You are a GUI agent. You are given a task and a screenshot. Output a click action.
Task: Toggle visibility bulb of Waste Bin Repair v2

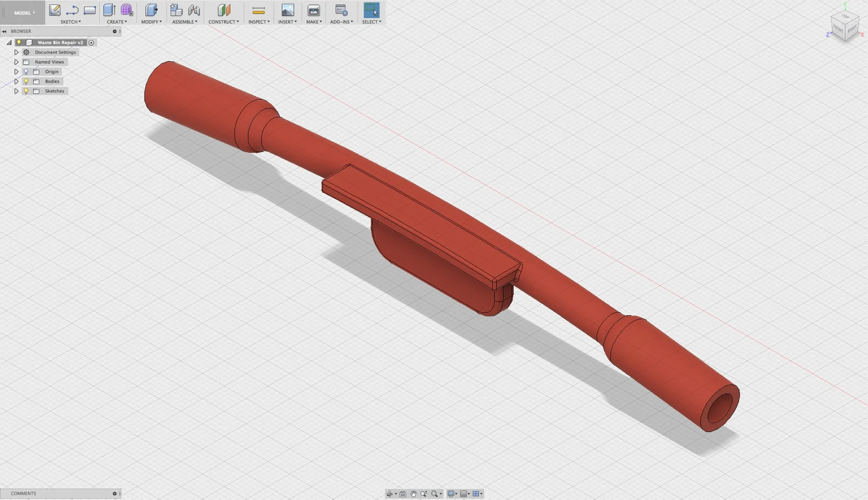coord(19,42)
